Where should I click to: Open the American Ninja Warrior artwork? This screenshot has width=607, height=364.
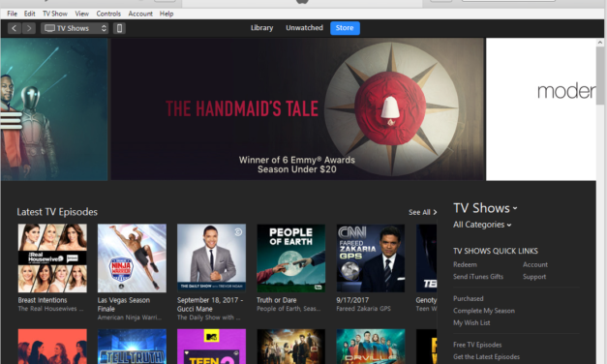(132, 258)
